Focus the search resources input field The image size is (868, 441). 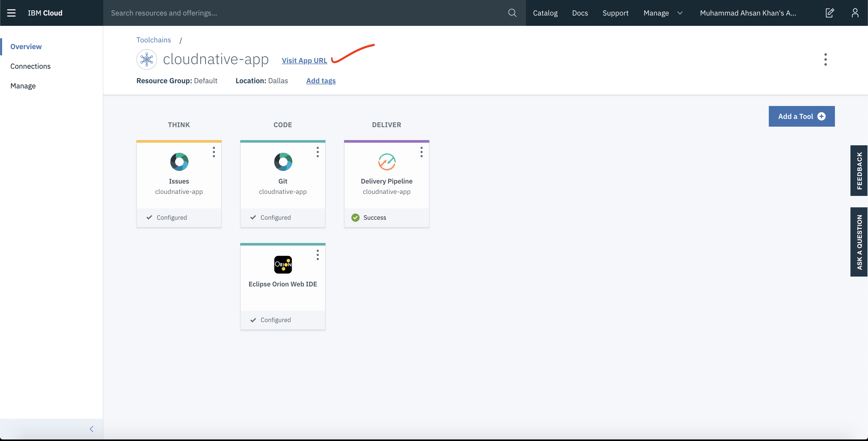[303, 13]
